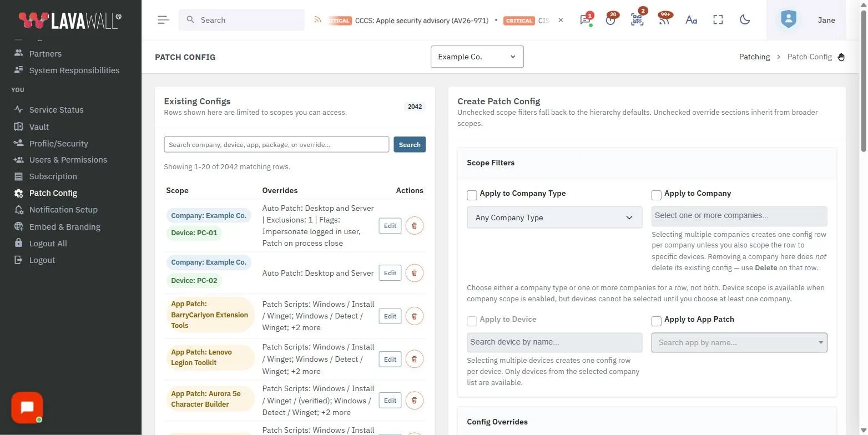Enable the Apply to Company Type checkbox
Viewport: 868px width, 435px height.
tap(472, 195)
